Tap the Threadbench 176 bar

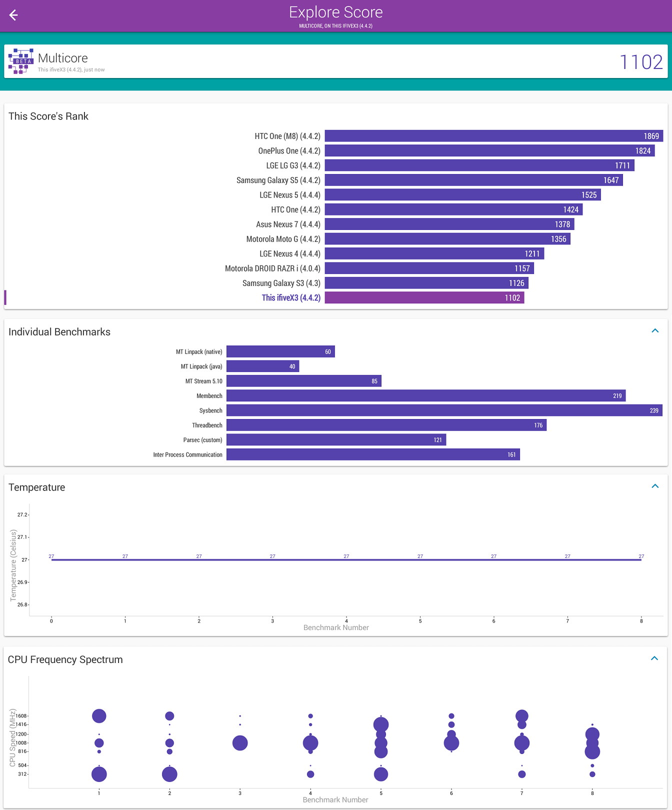[386, 425]
